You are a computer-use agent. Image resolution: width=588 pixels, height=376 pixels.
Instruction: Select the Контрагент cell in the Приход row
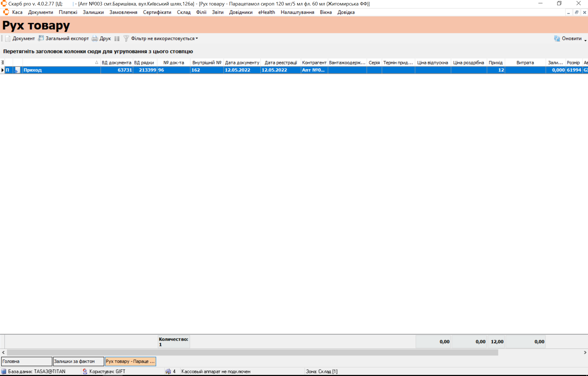pos(314,70)
